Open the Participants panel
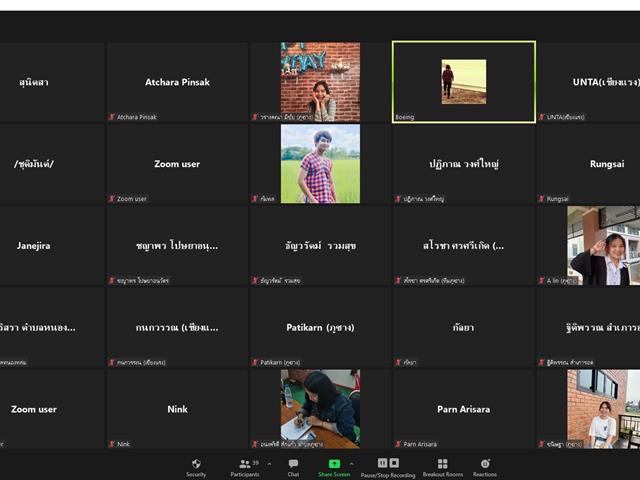 tap(245, 467)
